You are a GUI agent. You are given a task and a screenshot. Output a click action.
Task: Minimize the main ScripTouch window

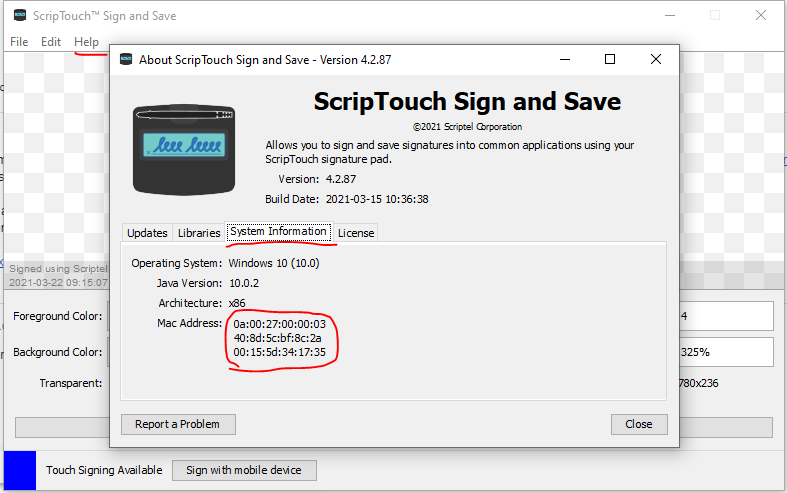tap(670, 16)
